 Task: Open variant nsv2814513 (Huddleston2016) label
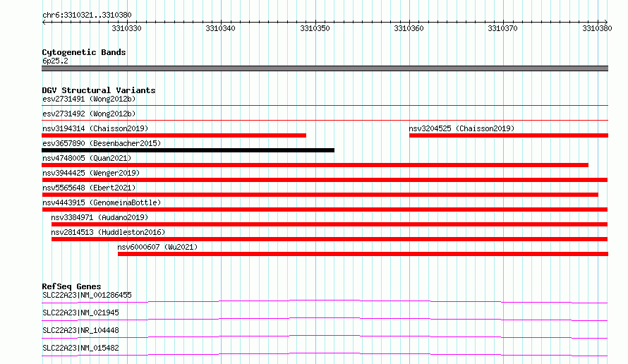tap(108, 232)
